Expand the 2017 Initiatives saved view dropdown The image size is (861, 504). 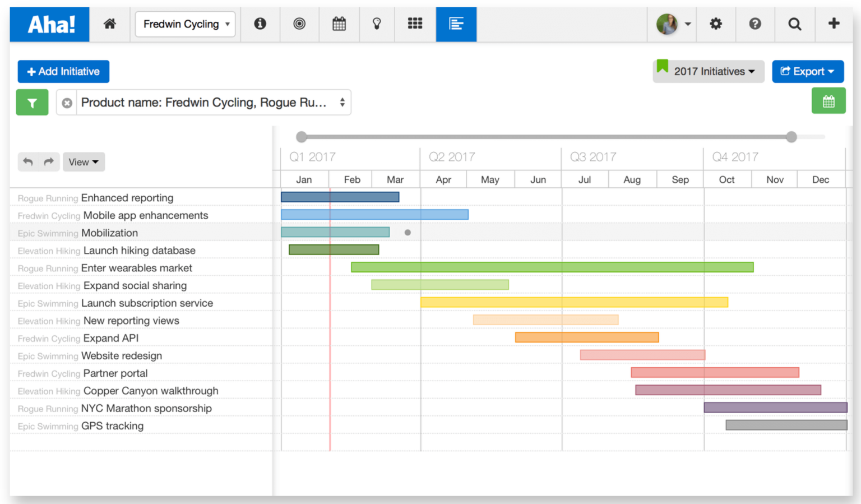(708, 71)
